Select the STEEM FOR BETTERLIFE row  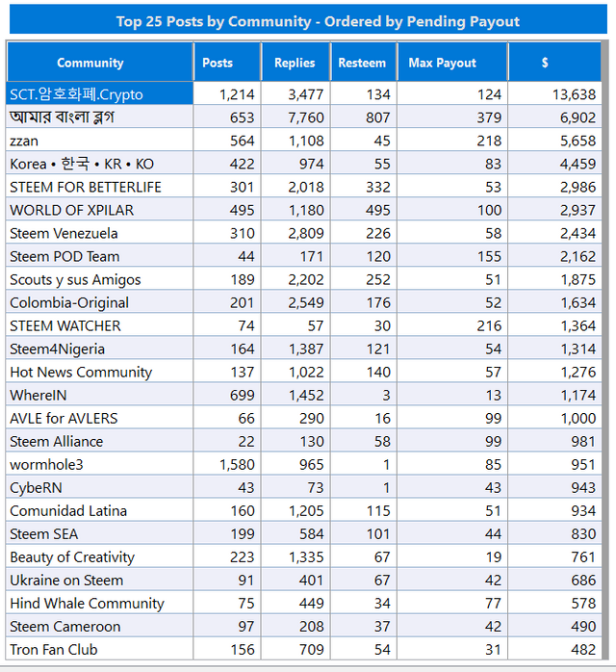pos(303,187)
